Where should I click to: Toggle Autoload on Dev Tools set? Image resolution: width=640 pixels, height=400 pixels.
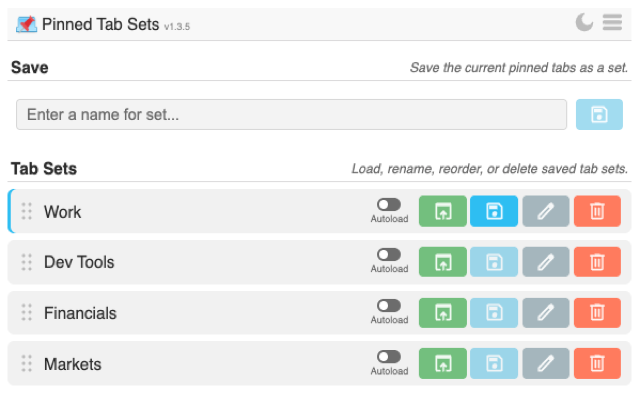[389, 255]
